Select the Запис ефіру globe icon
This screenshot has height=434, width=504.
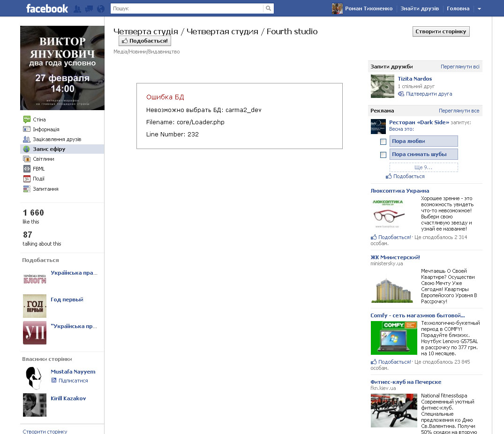27,149
